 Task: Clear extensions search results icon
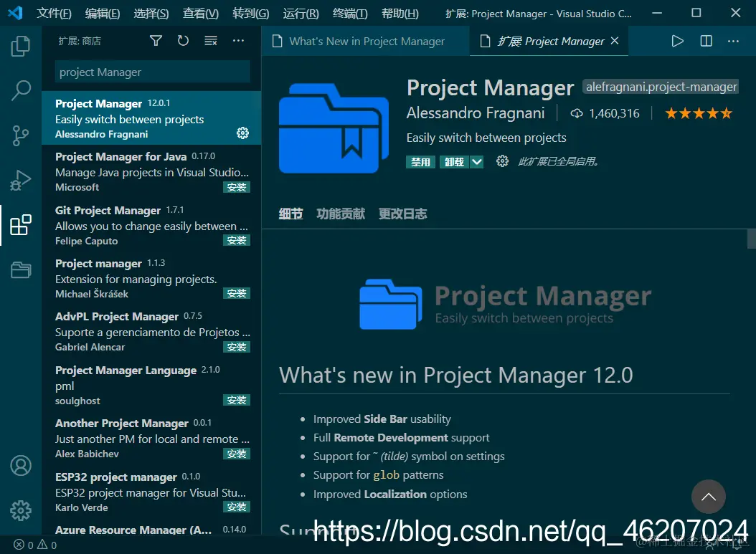point(211,41)
